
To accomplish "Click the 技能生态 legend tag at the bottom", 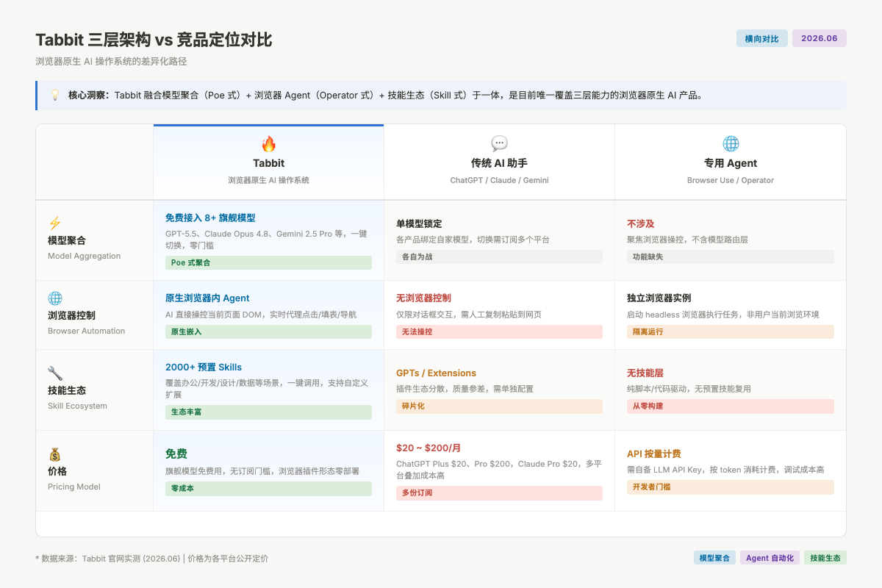I will pos(825,558).
